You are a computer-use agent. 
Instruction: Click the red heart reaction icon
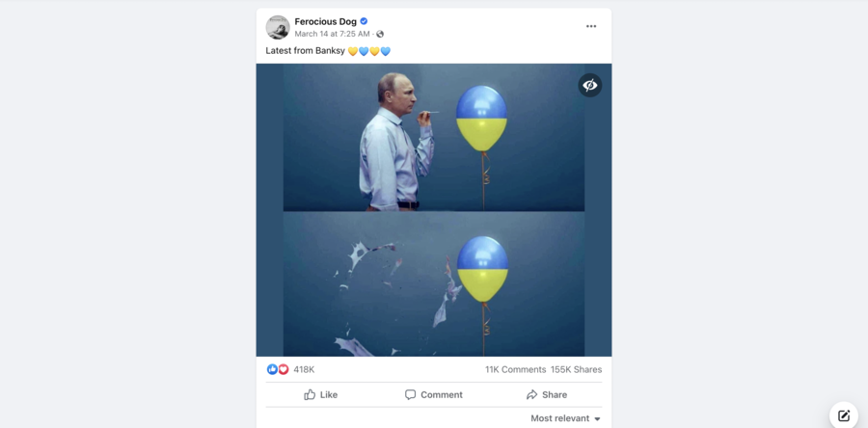[x=284, y=369]
